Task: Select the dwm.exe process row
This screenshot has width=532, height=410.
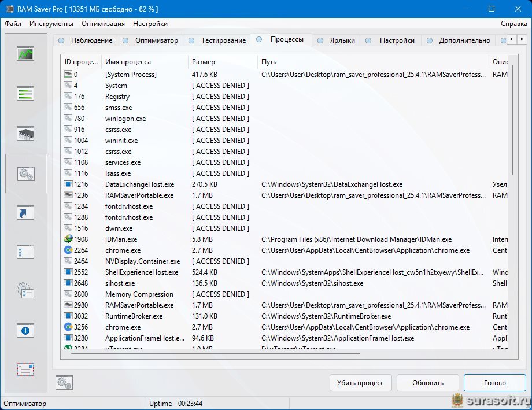Action: coord(285,228)
